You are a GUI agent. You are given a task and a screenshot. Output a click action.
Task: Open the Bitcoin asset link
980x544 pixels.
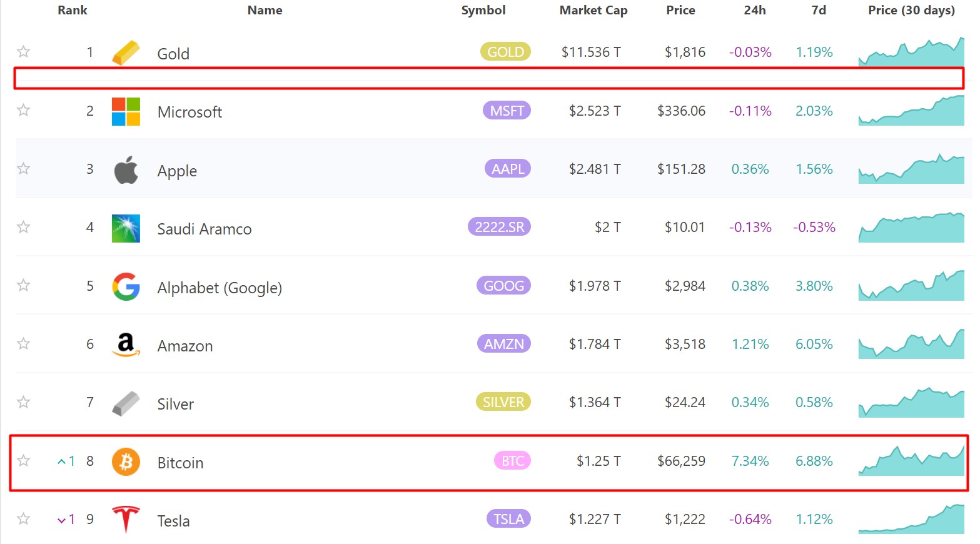point(180,463)
